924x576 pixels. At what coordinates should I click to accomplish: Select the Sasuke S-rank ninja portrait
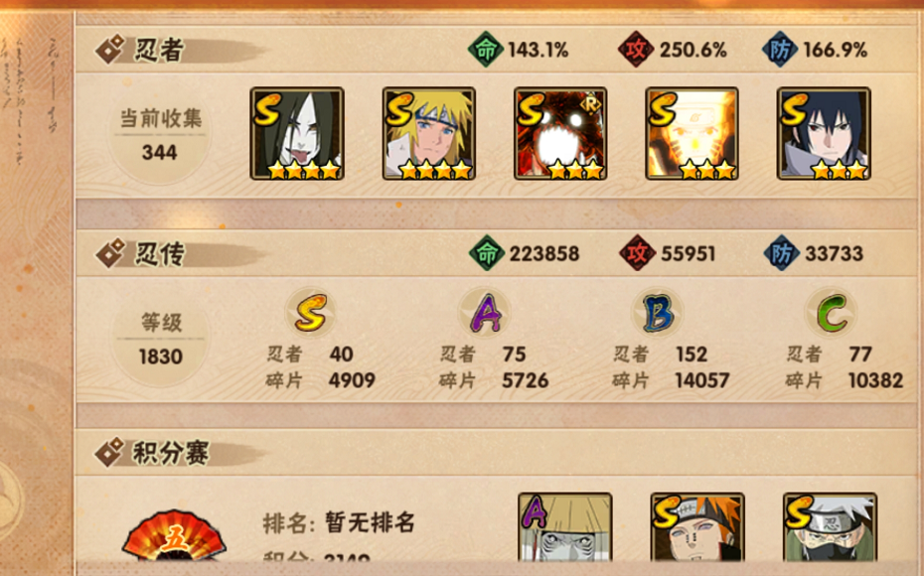pos(824,134)
